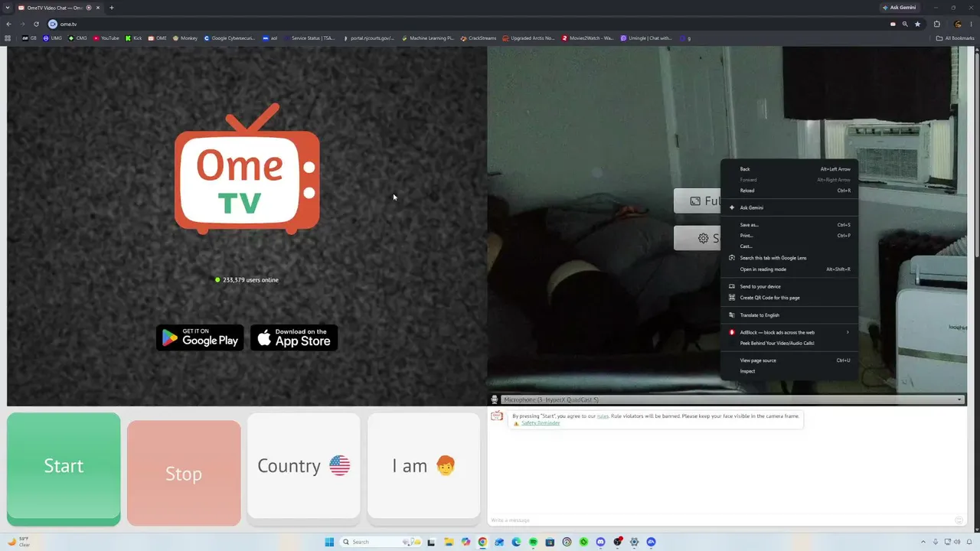Choose Back in the context menu
The image size is (980, 551).
pos(789,169)
